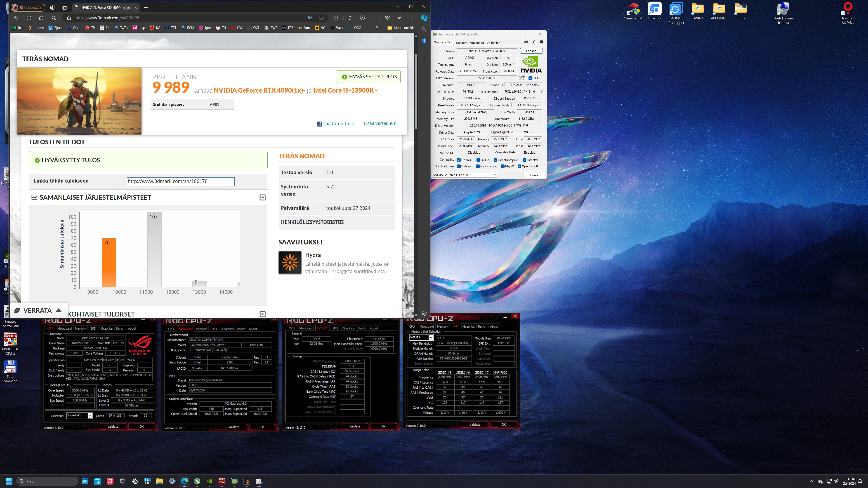The image size is (868, 488).
Task: Click the GPU-Z BIOS export share icon
Action: click(x=522, y=78)
